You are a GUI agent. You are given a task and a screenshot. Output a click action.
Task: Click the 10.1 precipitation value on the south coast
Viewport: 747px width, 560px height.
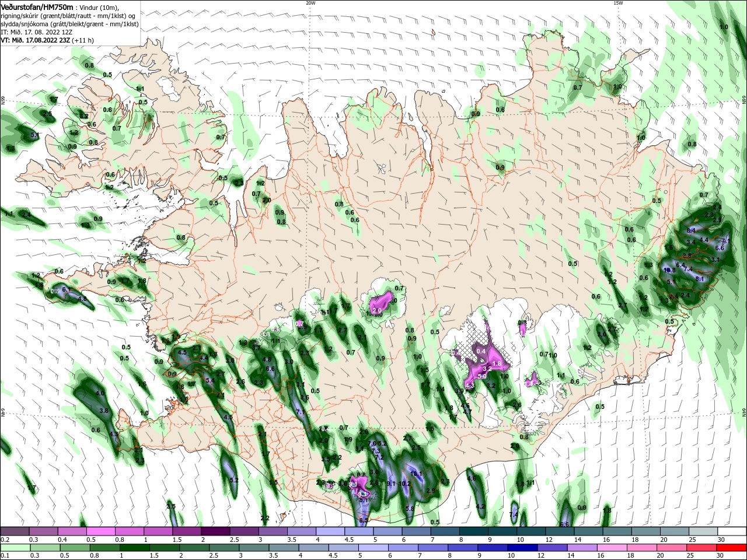417,474
